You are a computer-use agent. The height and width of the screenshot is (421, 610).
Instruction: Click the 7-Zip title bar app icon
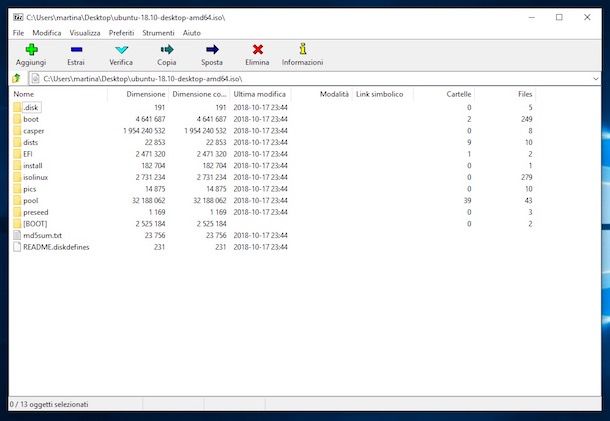tap(18, 18)
